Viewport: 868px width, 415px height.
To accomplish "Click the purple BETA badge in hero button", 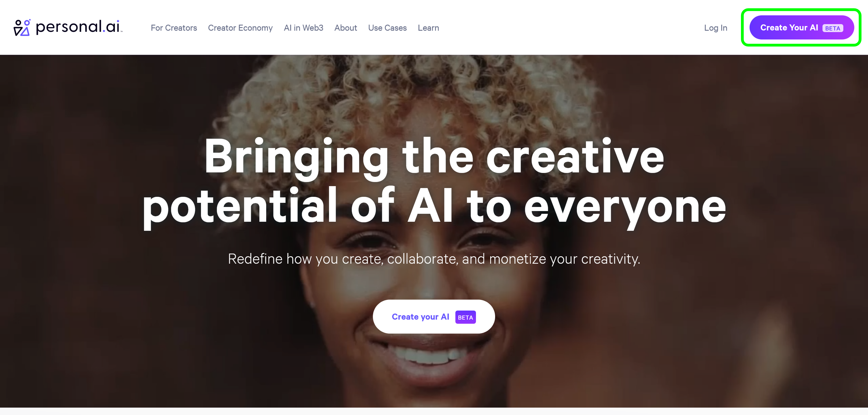I will pyautogui.click(x=465, y=317).
